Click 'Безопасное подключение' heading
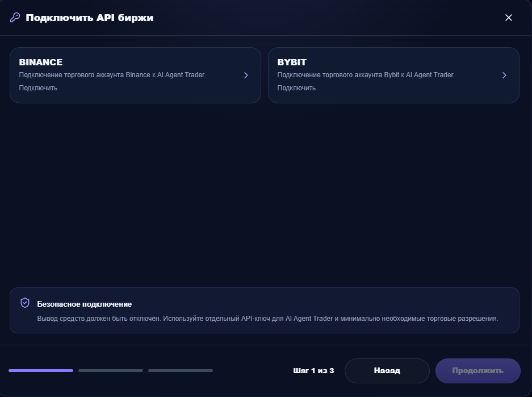 85,304
